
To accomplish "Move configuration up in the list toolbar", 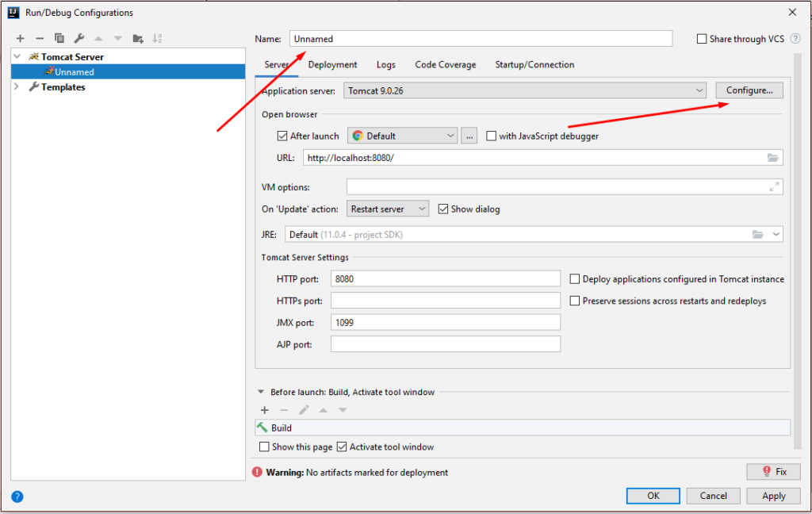I will tap(98, 38).
